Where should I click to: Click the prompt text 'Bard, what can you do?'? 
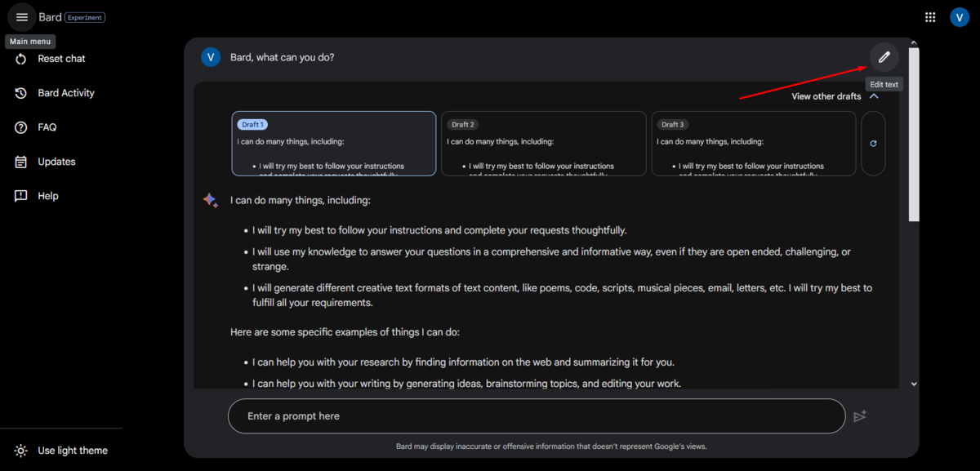pos(283,57)
